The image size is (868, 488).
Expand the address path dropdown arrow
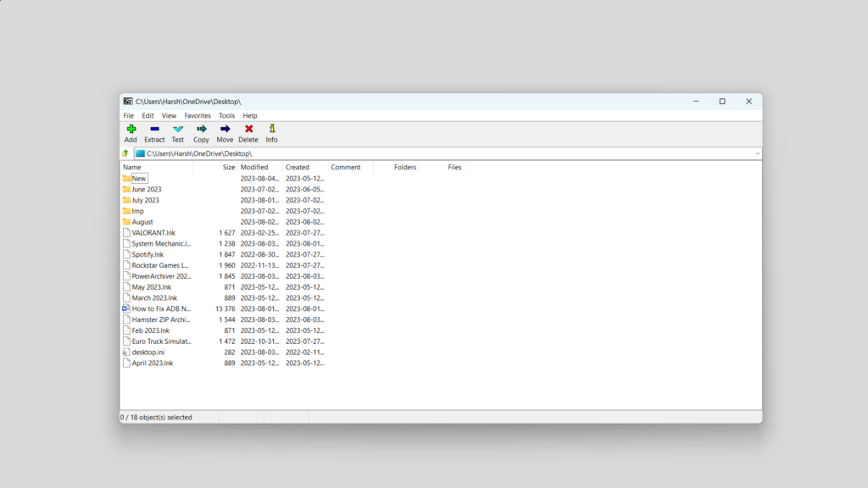[x=757, y=153]
